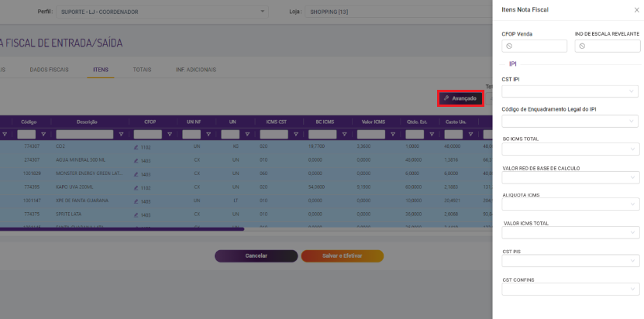Expand BC ICMS TOTAL dropdown
644x319 pixels.
pyautogui.click(x=570, y=149)
